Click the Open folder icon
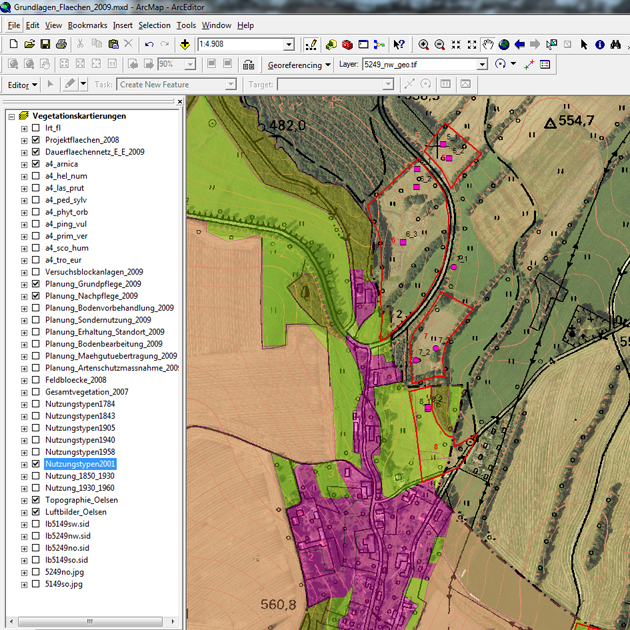630x630 pixels. [x=29, y=44]
